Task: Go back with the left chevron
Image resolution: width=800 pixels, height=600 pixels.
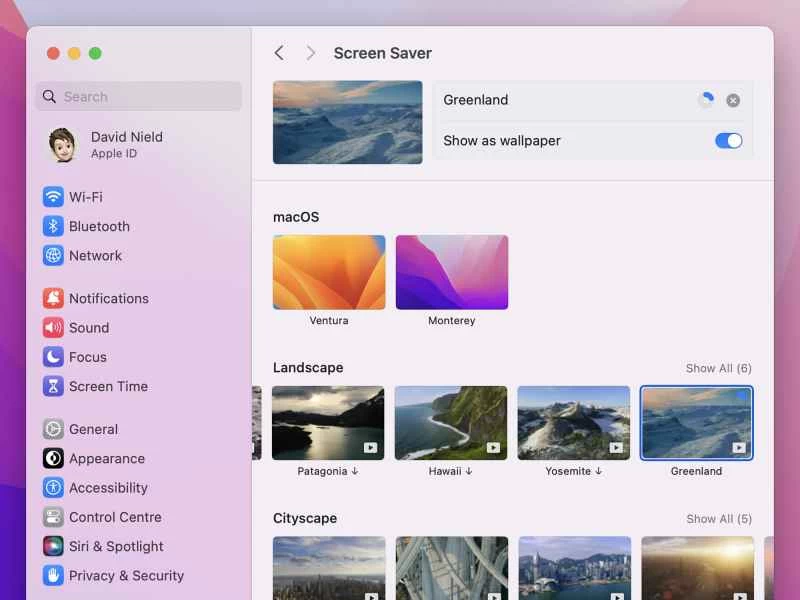Action: [x=279, y=53]
